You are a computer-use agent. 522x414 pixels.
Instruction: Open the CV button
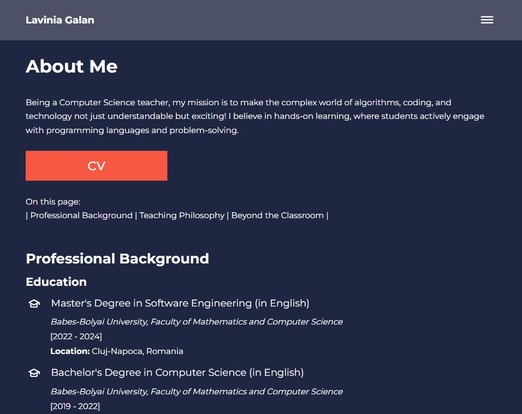[96, 166]
